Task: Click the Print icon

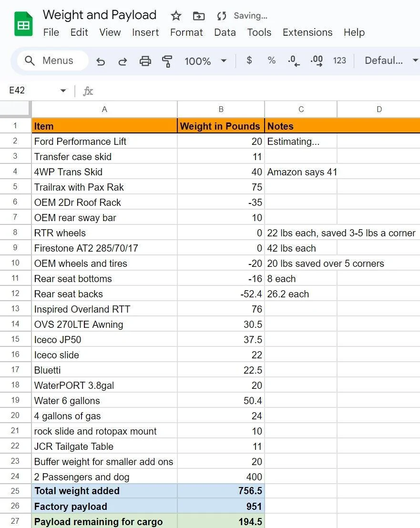Action: [145, 61]
